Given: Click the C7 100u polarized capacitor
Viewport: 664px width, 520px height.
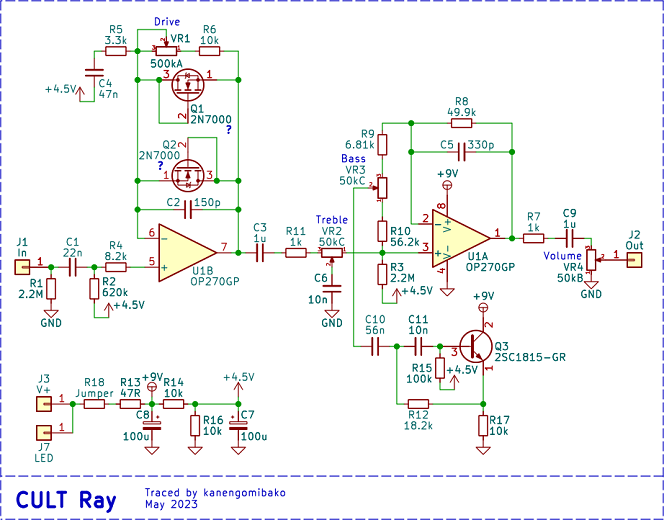Looking at the screenshot, I should pos(238,426).
